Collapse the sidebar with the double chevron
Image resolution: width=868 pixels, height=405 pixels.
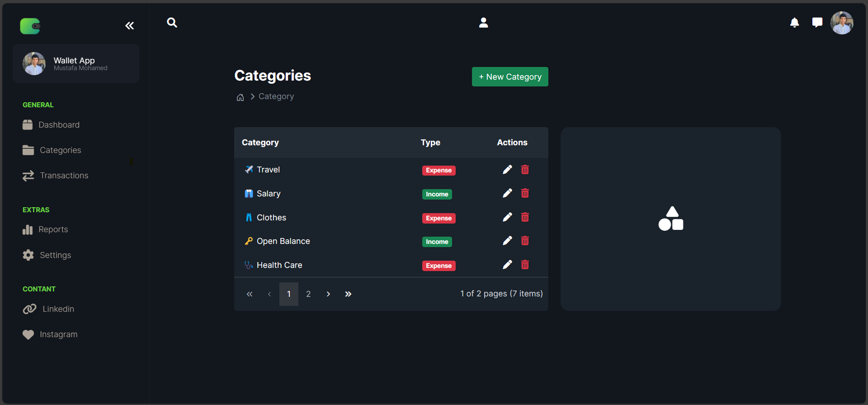(129, 25)
